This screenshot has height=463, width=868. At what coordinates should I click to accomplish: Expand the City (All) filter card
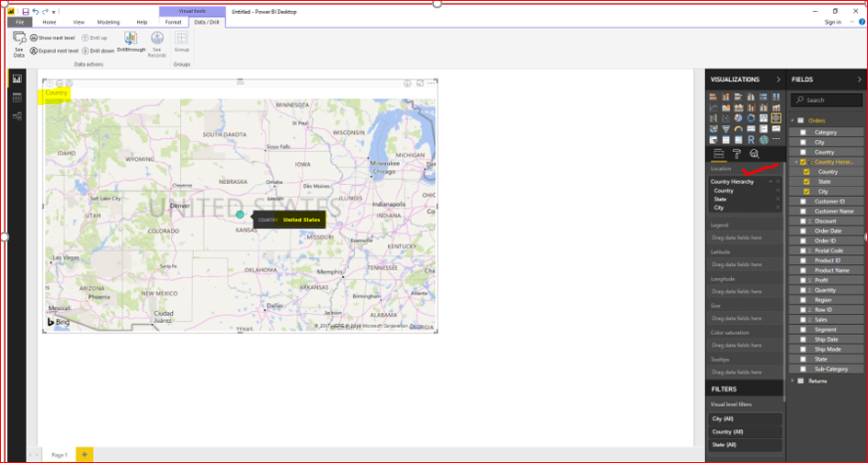point(745,419)
